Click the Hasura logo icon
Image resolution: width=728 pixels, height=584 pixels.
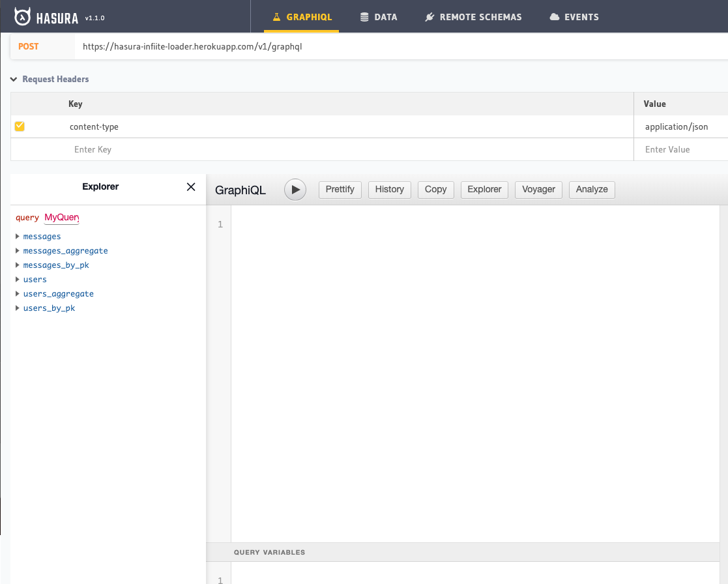pyautogui.click(x=23, y=17)
